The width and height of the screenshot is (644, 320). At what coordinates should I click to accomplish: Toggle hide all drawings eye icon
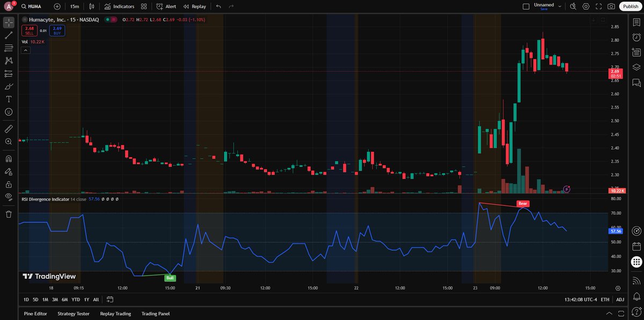point(9,197)
